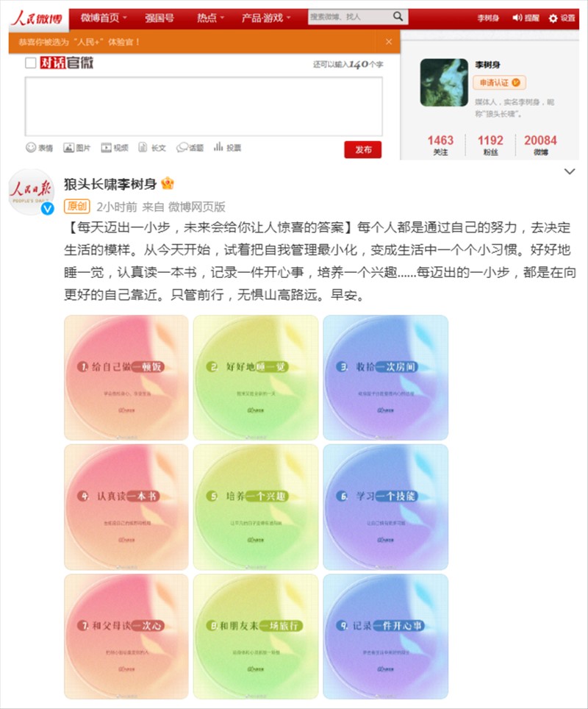Click the search magnifier icon
The image size is (588, 709).
coord(398,17)
